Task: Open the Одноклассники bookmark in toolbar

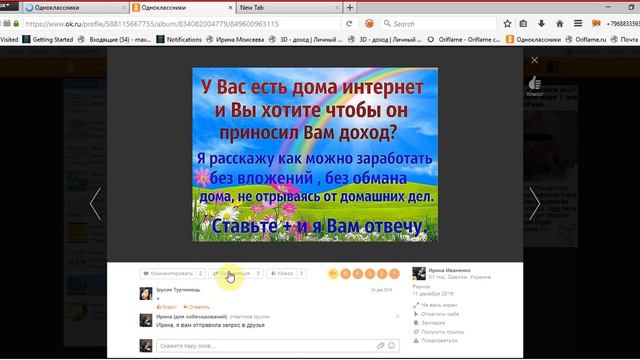Action: pos(533,40)
